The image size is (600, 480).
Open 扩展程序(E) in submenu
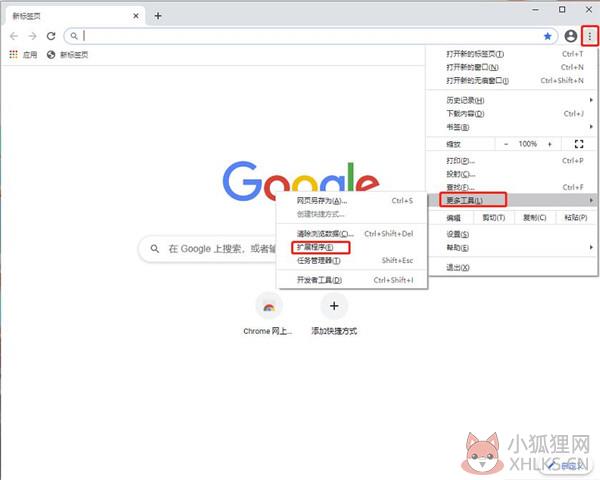pos(351,247)
